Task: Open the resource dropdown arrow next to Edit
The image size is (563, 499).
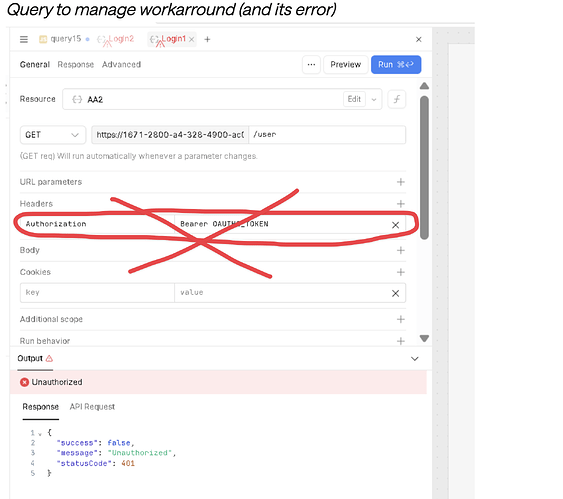Action: [x=374, y=99]
